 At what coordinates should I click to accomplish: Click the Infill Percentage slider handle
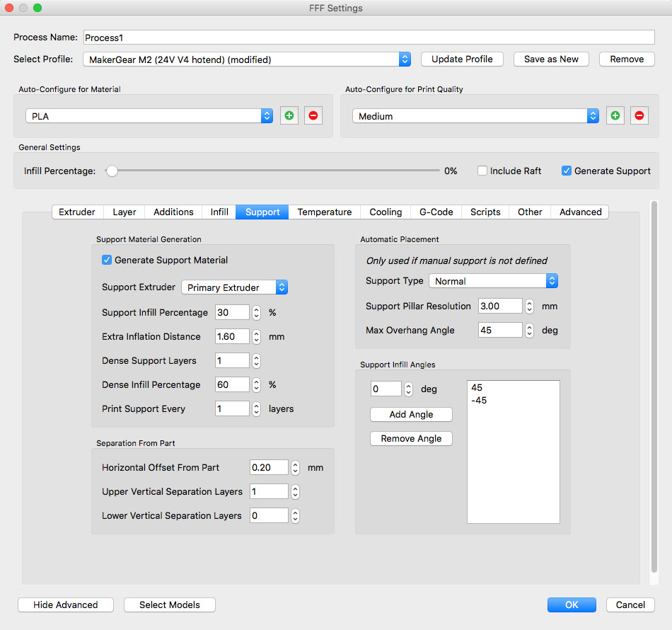click(112, 171)
